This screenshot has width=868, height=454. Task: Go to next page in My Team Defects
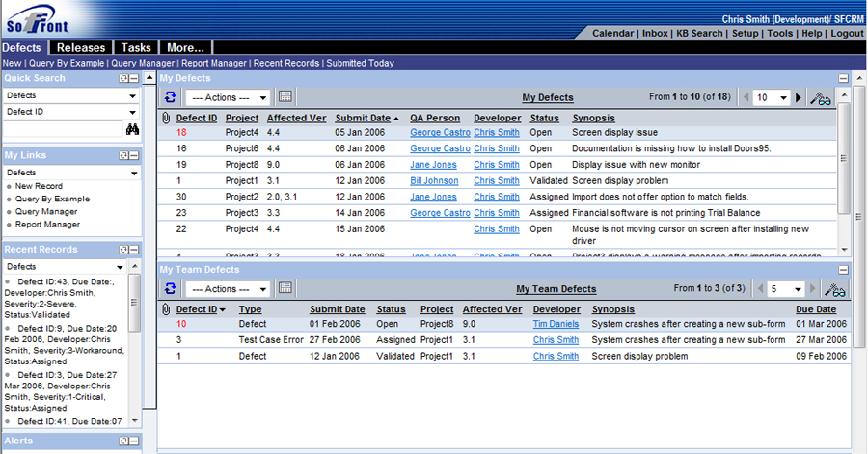pyautogui.click(x=813, y=288)
